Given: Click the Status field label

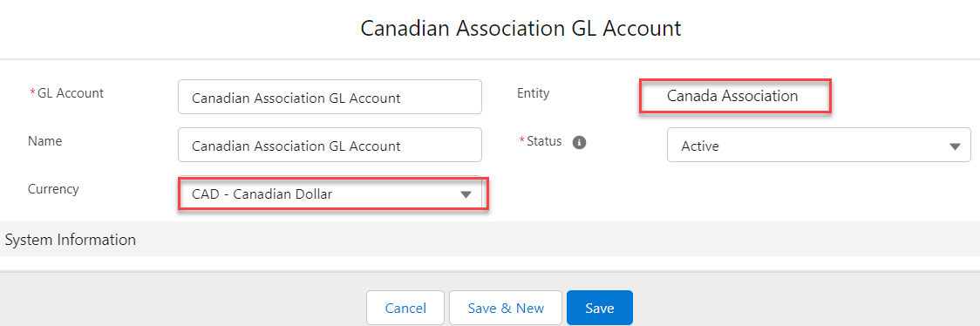Looking at the screenshot, I should [544, 141].
